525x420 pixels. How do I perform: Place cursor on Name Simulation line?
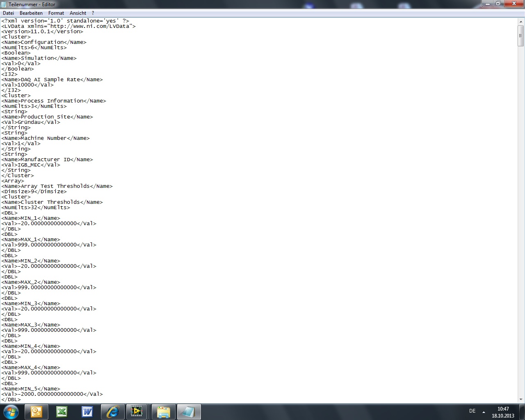(39, 58)
